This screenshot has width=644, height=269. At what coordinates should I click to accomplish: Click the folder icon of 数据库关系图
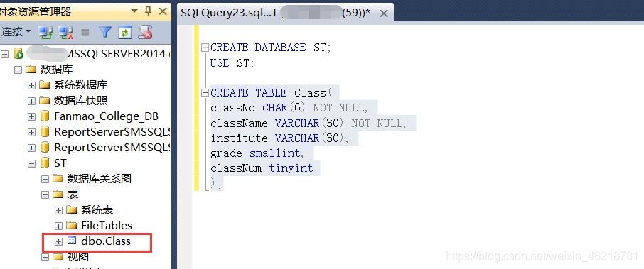point(58,178)
